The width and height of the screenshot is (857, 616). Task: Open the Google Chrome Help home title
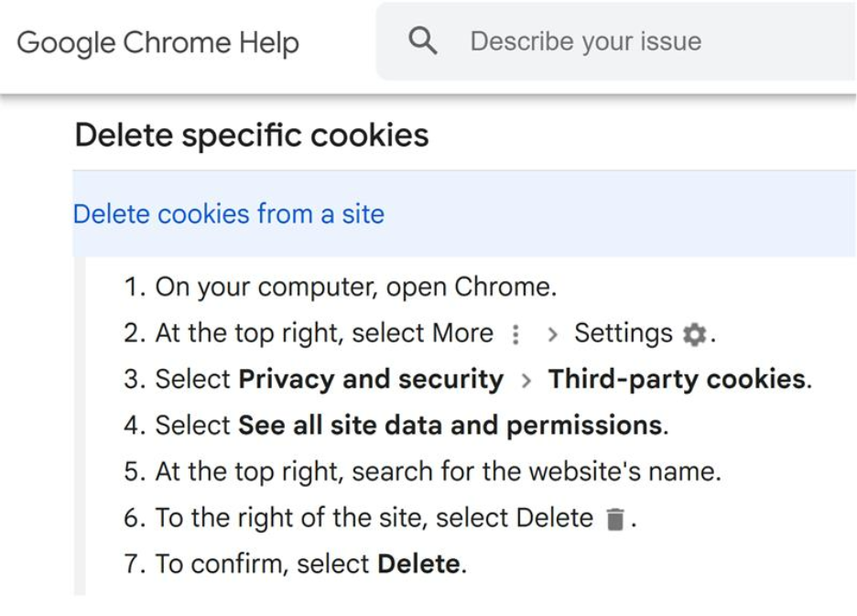pos(158,43)
